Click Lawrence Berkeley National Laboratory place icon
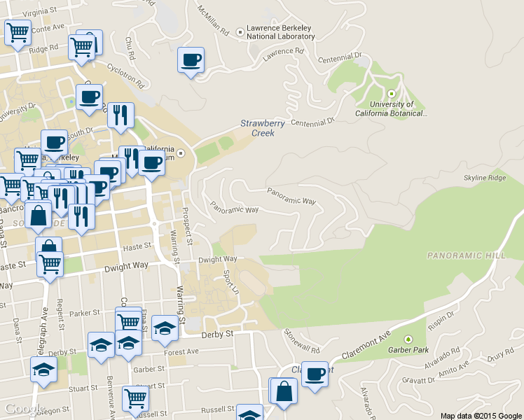The height and width of the screenshot is (420, 524). [x=240, y=32]
